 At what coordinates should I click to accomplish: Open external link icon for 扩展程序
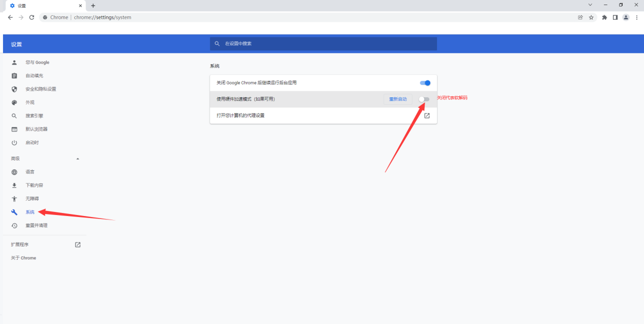[78, 245]
